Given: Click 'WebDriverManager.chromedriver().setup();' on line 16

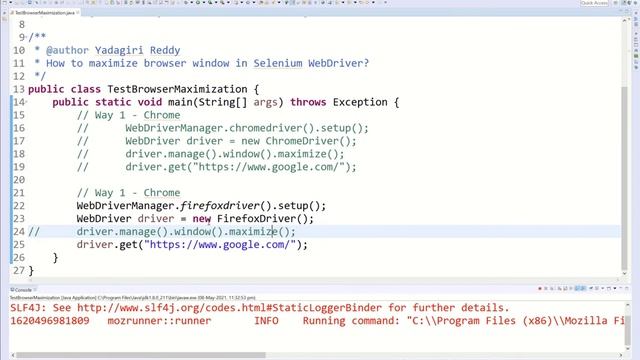Looking at the screenshot, I should point(247,128).
